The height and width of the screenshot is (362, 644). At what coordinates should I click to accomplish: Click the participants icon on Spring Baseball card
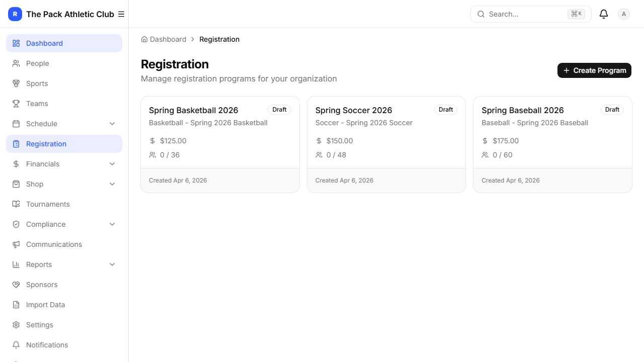tap(485, 155)
